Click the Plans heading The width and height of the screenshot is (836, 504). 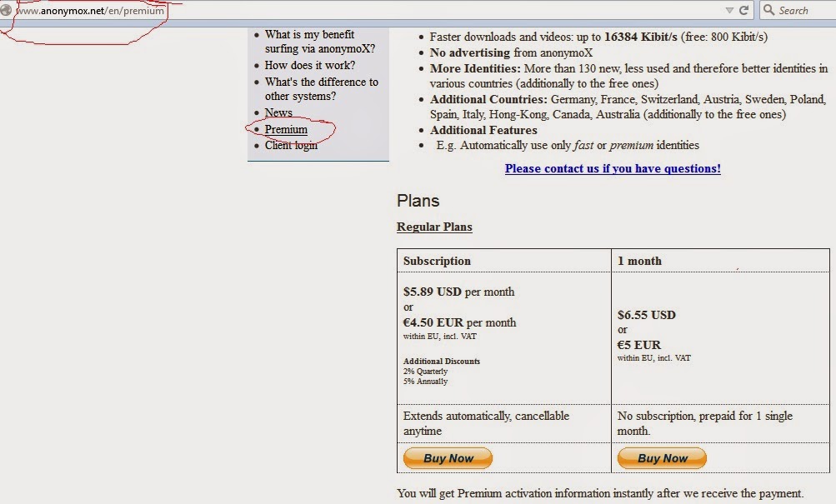click(418, 201)
